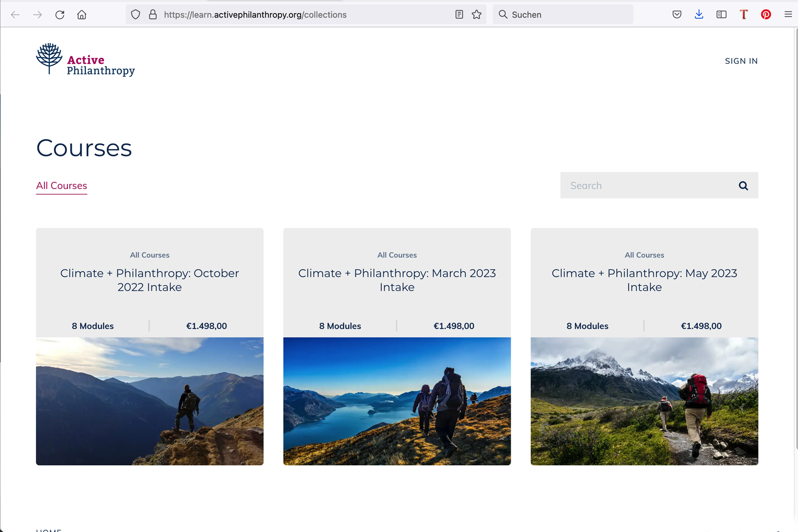The width and height of the screenshot is (798, 532).
Task: Click the browser reload page icon
Action: (60, 14)
